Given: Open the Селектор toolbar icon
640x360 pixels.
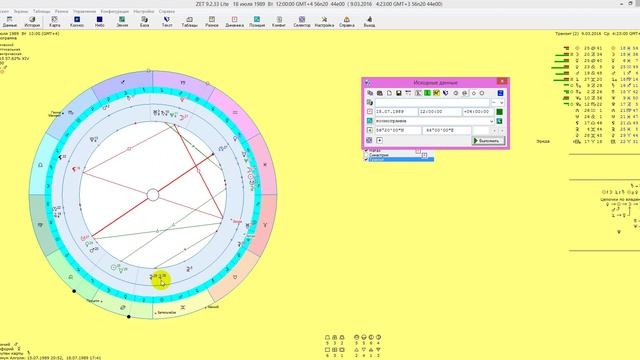Looking at the screenshot, I should coord(302,22).
